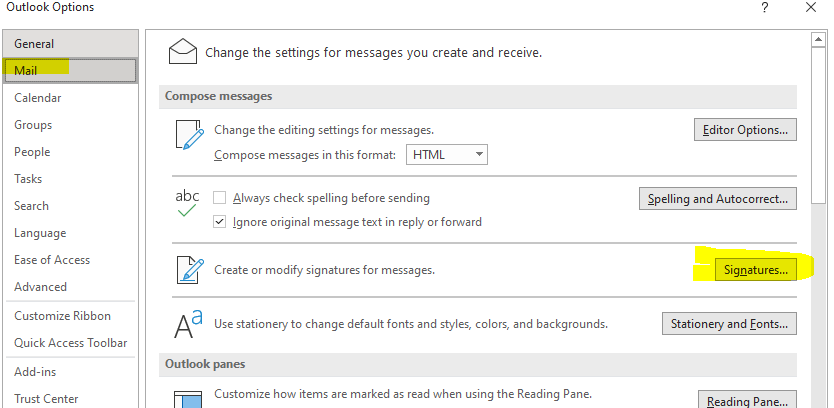This screenshot has width=834, height=408.
Task: Open the Calendar options category
Action: pyautogui.click(x=70, y=98)
